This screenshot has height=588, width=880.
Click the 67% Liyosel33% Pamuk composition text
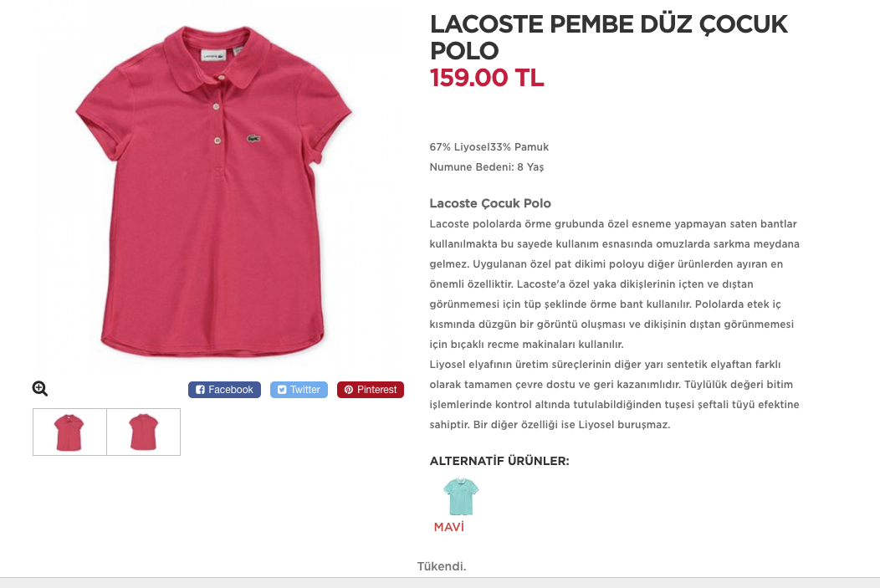tap(489, 147)
